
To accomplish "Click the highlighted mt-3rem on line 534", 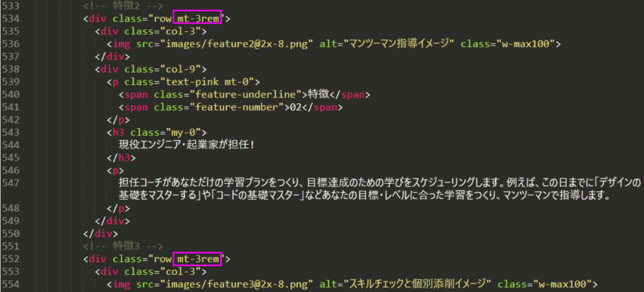I will point(197,19).
